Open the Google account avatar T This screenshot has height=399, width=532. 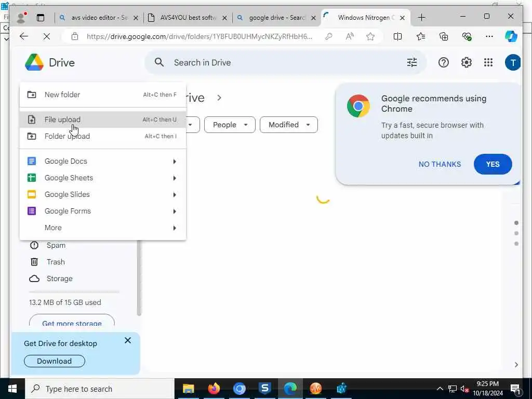(x=513, y=62)
